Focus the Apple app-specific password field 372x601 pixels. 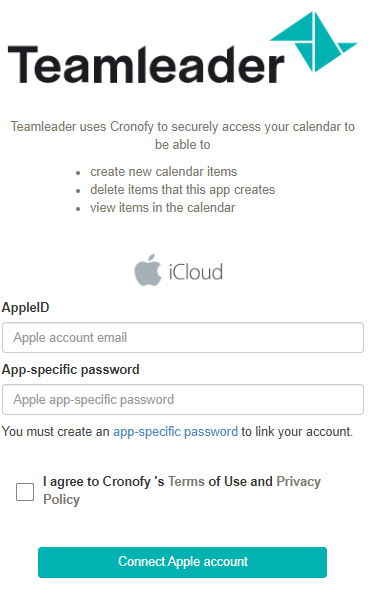tap(183, 400)
